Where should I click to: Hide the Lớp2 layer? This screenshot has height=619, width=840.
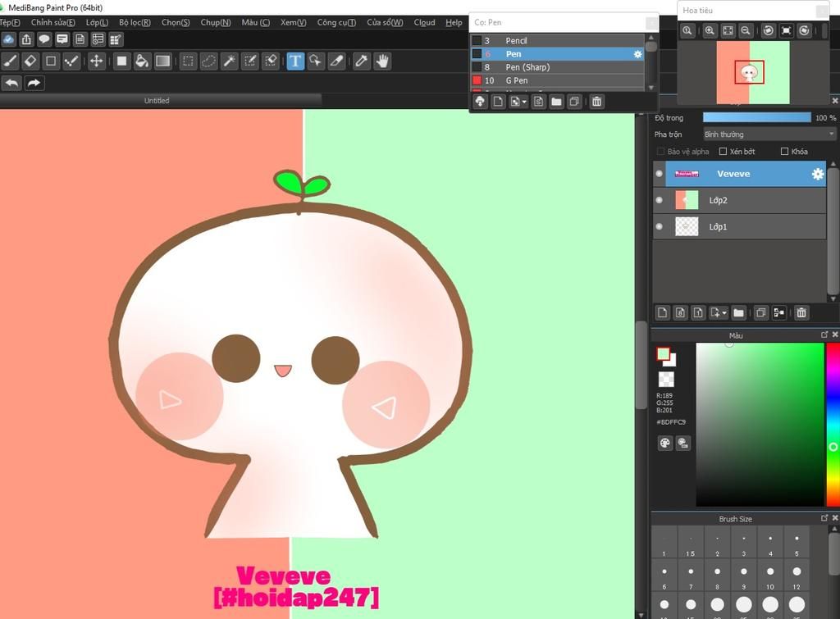(659, 200)
